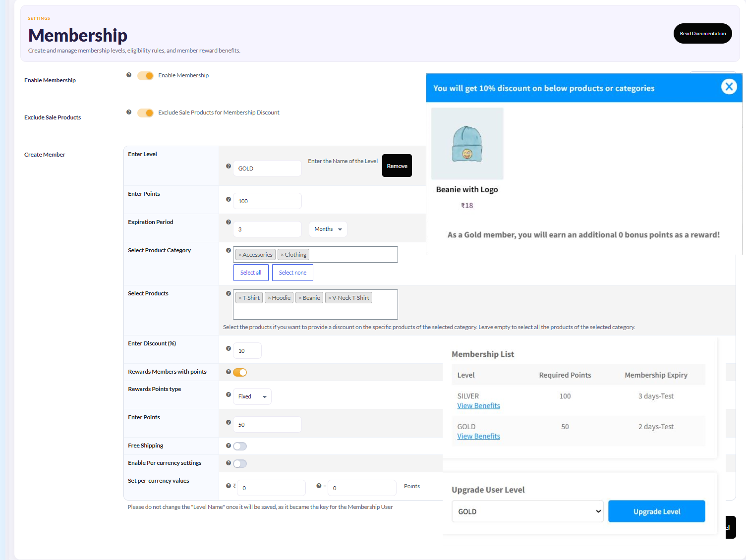Viewport: 746px width, 560px height.
Task: Click help icon beside Expiration Period field
Action: (x=229, y=222)
